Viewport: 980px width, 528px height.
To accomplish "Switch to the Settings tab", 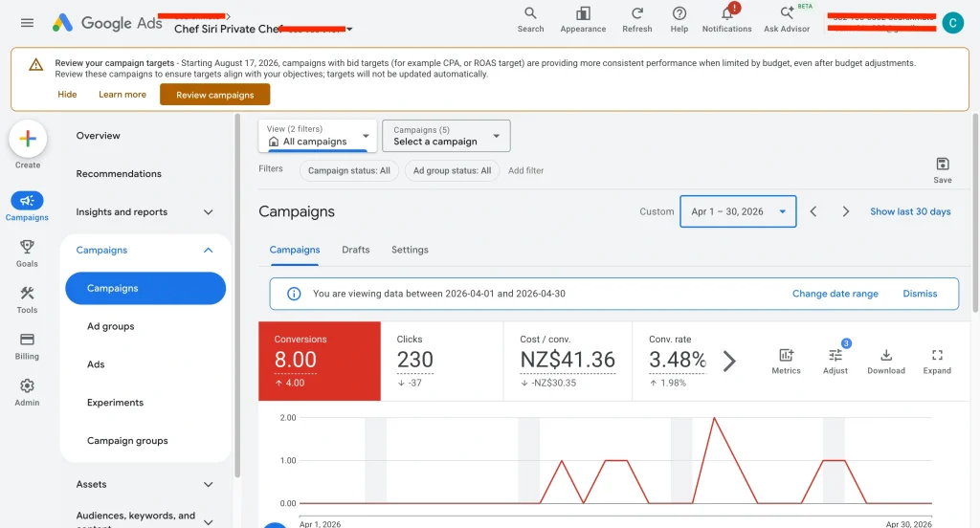I will (x=410, y=250).
